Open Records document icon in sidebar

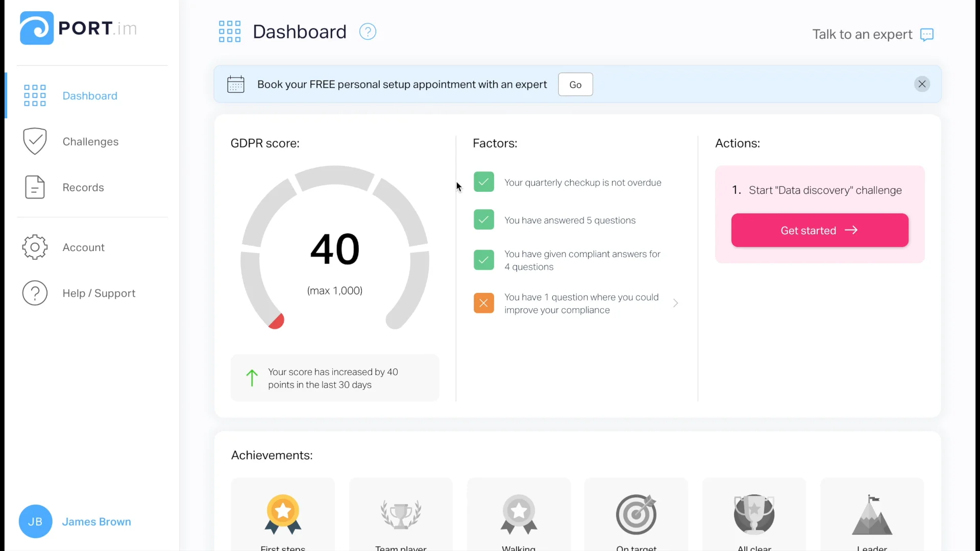pyautogui.click(x=35, y=187)
